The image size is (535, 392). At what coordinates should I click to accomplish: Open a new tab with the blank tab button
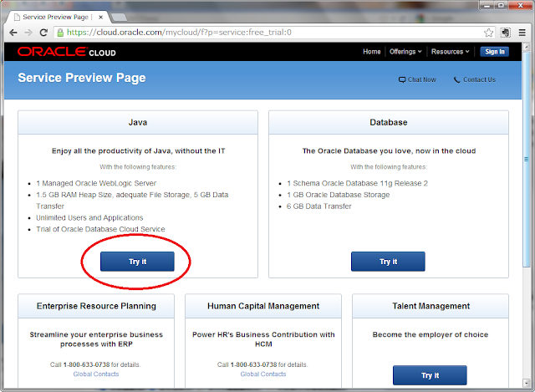[x=119, y=17]
